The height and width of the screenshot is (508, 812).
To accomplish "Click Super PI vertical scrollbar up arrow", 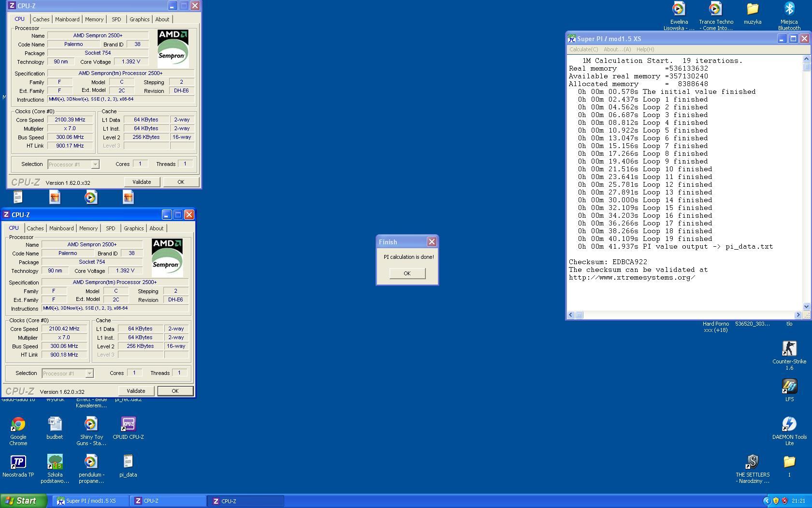I will tap(806, 59).
